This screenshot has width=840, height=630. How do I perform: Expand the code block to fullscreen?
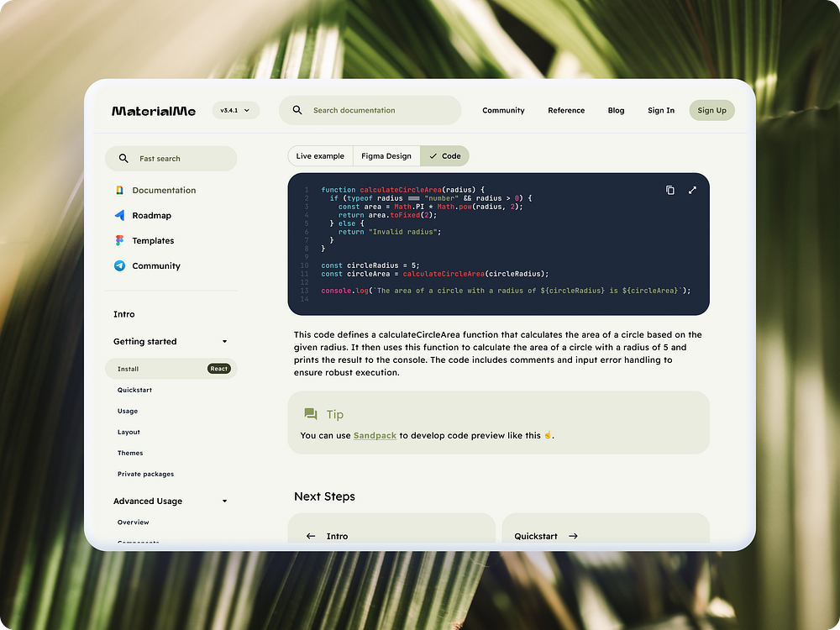click(692, 190)
